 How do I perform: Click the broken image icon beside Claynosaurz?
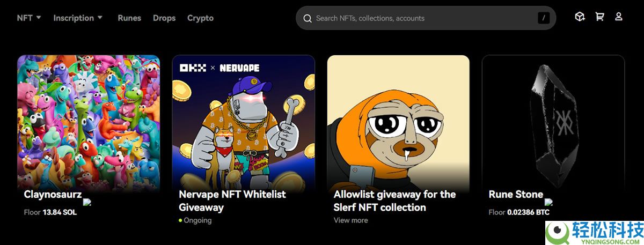coord(87,202)
